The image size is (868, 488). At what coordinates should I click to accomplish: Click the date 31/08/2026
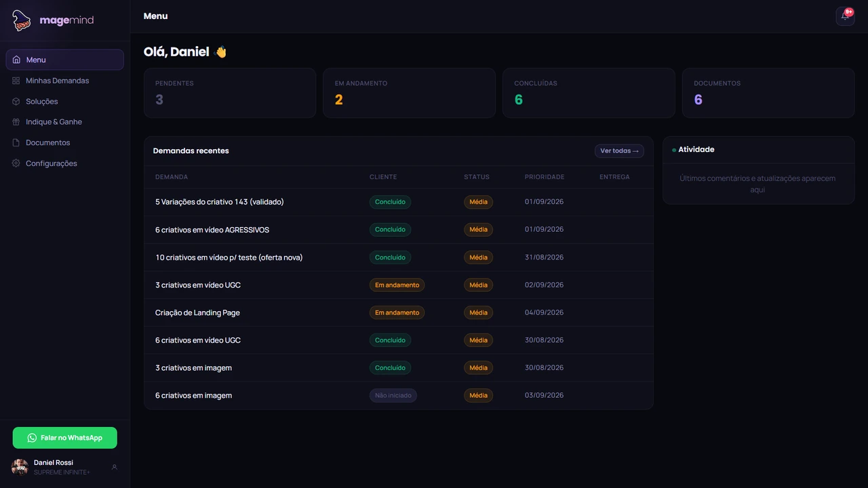(544, 258)
